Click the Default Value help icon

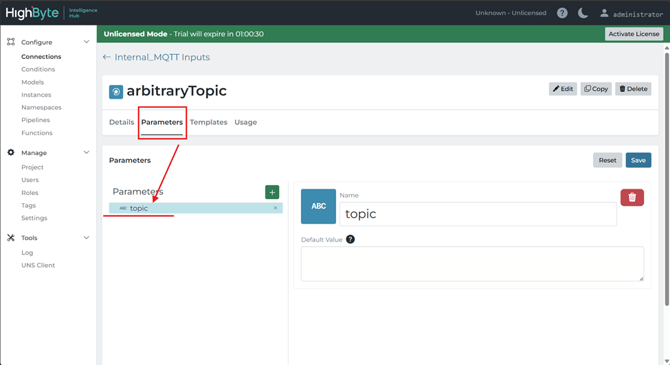350,239
